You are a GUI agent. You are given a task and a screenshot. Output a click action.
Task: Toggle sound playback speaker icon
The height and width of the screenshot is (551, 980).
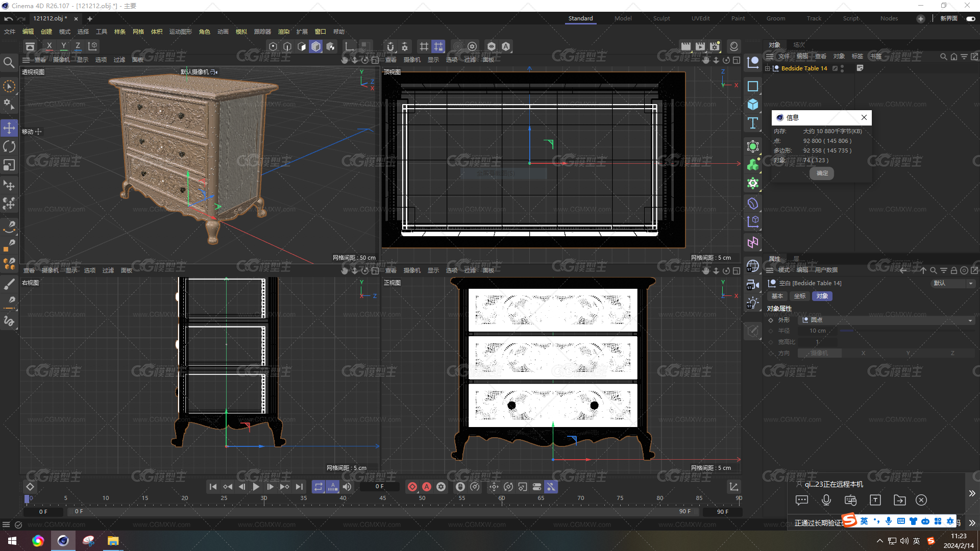(x=347, y=487)
